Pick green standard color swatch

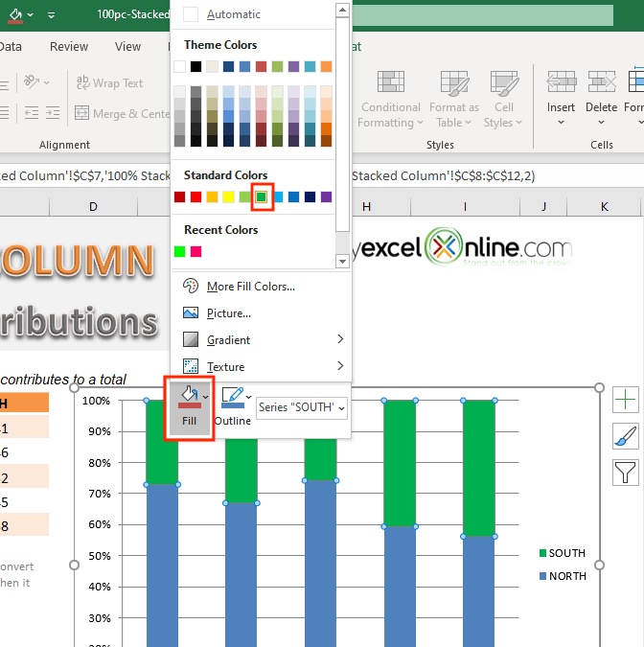[x=262, y=197]
